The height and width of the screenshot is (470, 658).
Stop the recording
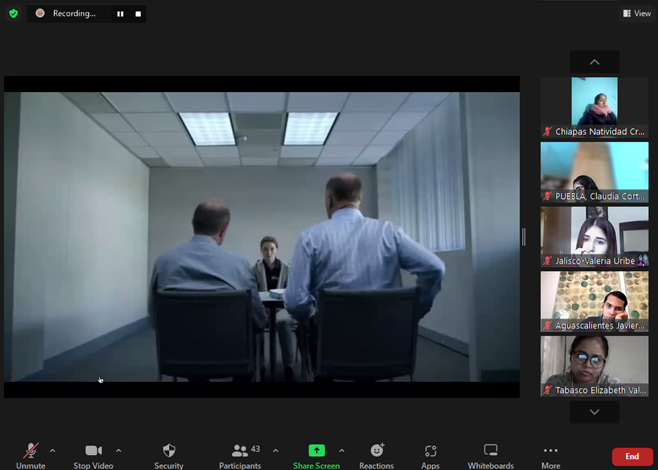click(x=138, y=14)
